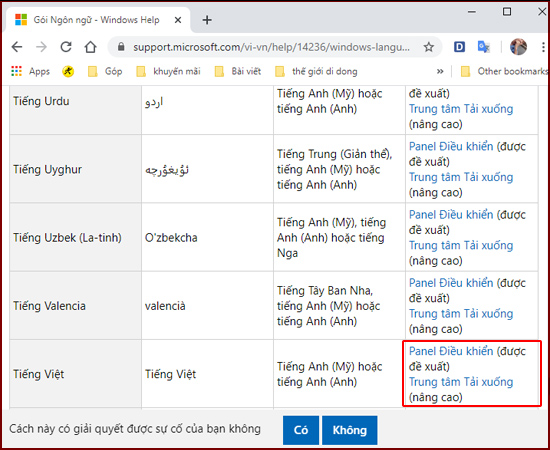This screenshot has height=450, width=550.
Task: Click the forward navigation arrow
Action: tap(41, 47)
